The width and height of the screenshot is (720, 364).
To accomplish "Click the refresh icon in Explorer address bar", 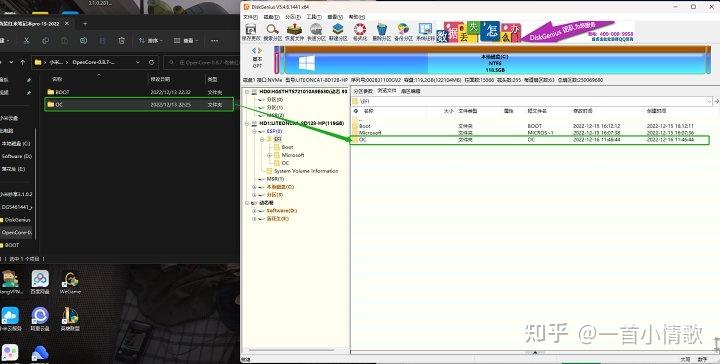I will click(x=151, y=62).
